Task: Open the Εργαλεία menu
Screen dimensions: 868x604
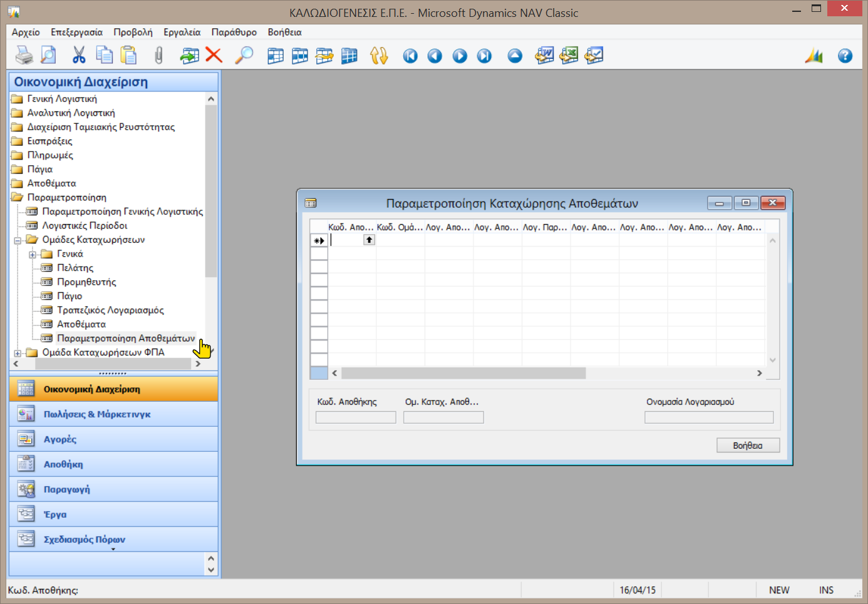Action: pyautogui.click(x=182, y=32)
